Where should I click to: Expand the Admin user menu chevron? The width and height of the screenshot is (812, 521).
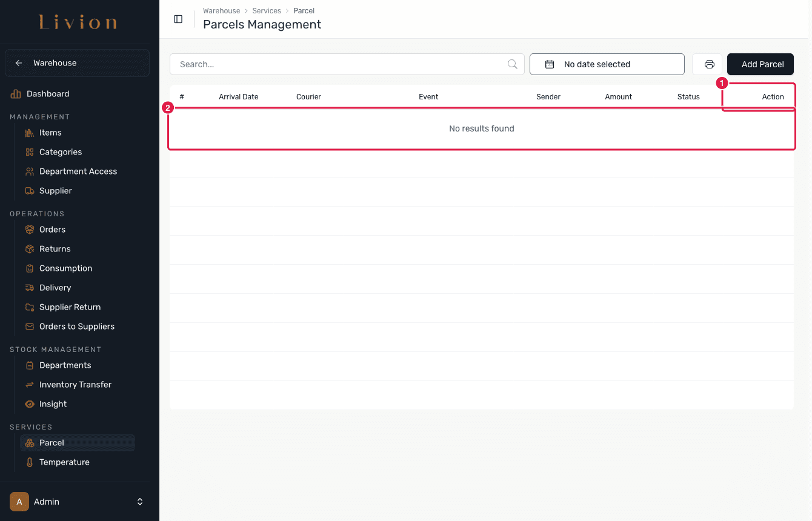[140, 502]
